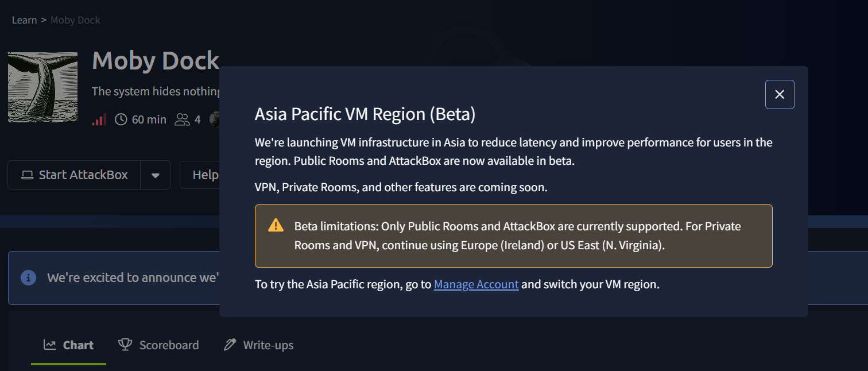Click the room creator avatar
This screenshot has width=868, height=371.
tap(215, 119)
